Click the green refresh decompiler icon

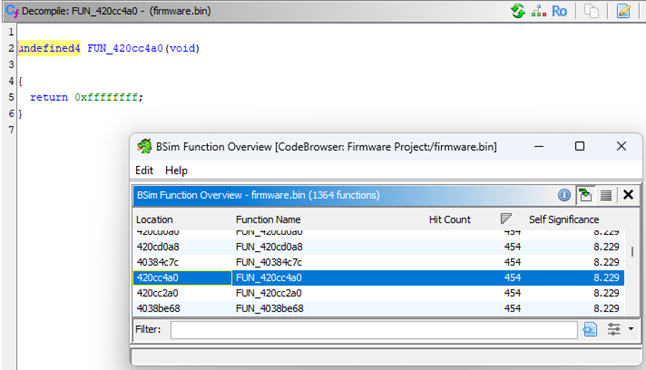point(518,11)
